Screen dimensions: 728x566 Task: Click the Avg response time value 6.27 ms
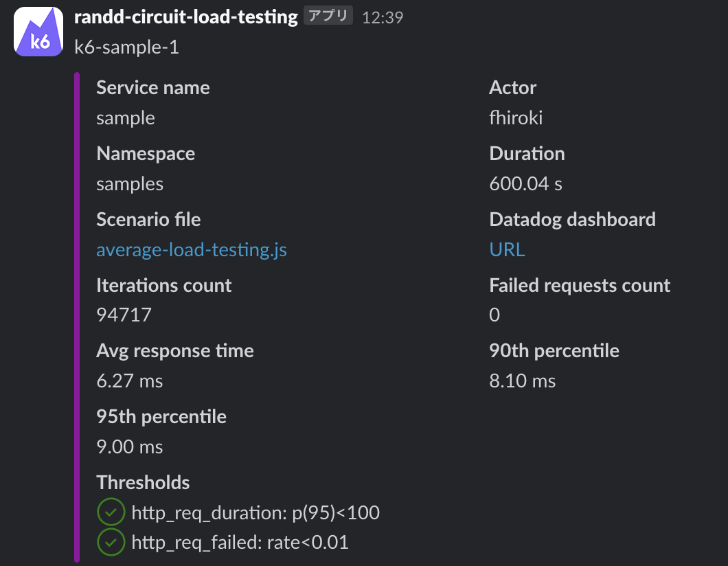130,381
